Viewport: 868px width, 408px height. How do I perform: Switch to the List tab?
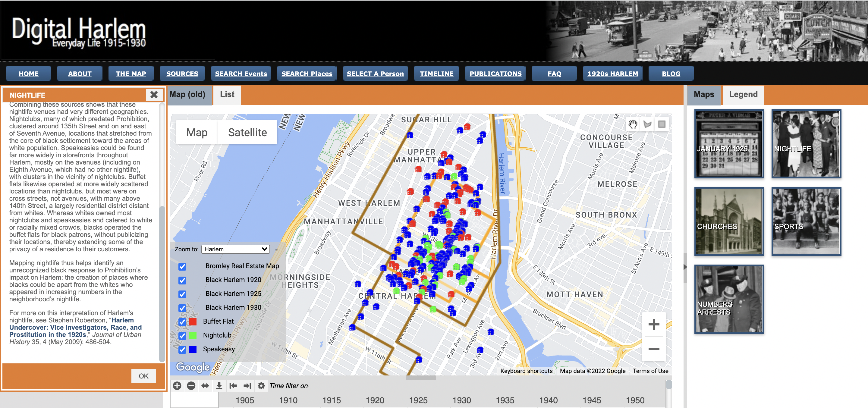[x=227, y=95]
